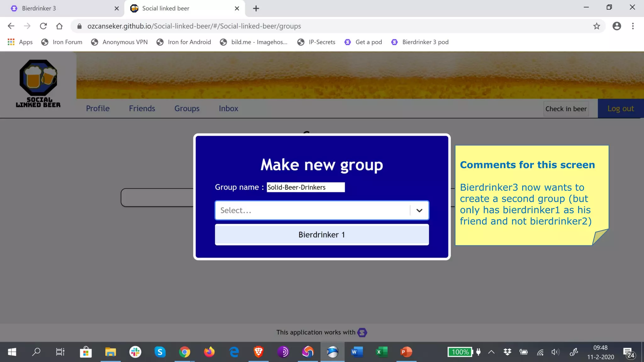Image resolution: width=644 pixels, height=362 pixels.
Task: Open Task View on taskbar
Action: coord(60,352)
